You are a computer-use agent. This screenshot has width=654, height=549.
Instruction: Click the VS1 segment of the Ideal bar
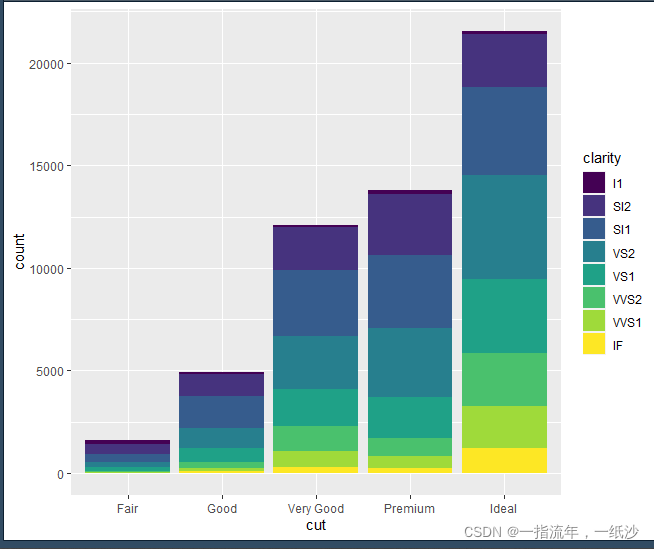click(x=504, y=316)
